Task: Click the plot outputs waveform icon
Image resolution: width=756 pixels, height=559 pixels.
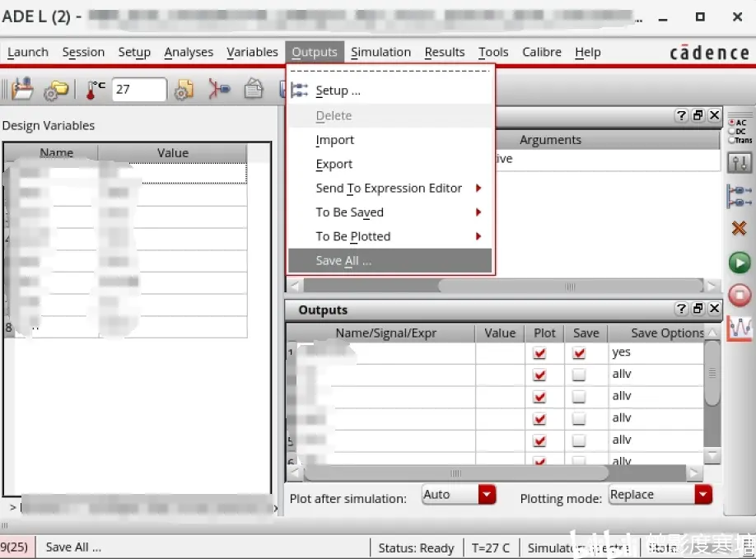Action: click(x=740, y=328)
